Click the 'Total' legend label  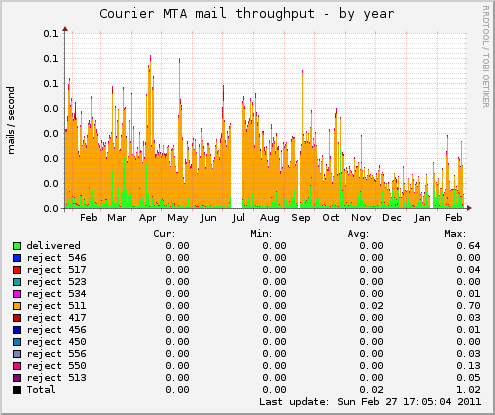tap(41, 390)
